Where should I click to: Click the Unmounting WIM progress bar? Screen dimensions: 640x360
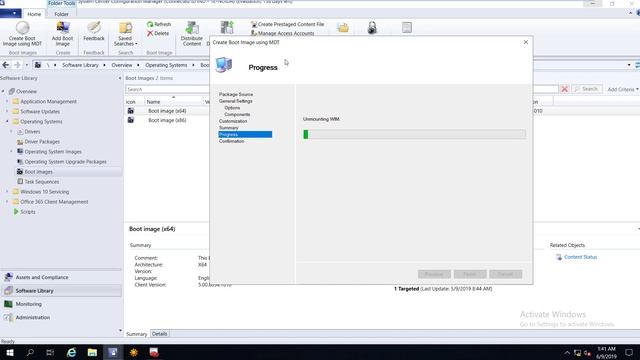(414, 134)
